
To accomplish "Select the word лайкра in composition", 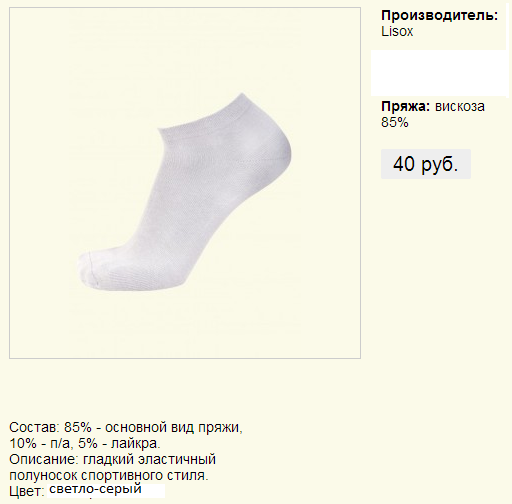I will pos(136,443).
